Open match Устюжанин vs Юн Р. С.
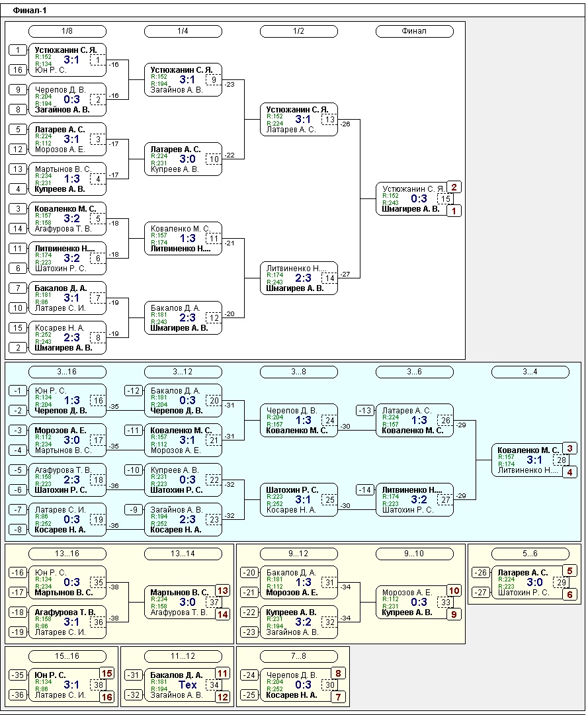The width and height of the screenshot is (588, 715). click(67, 60)
